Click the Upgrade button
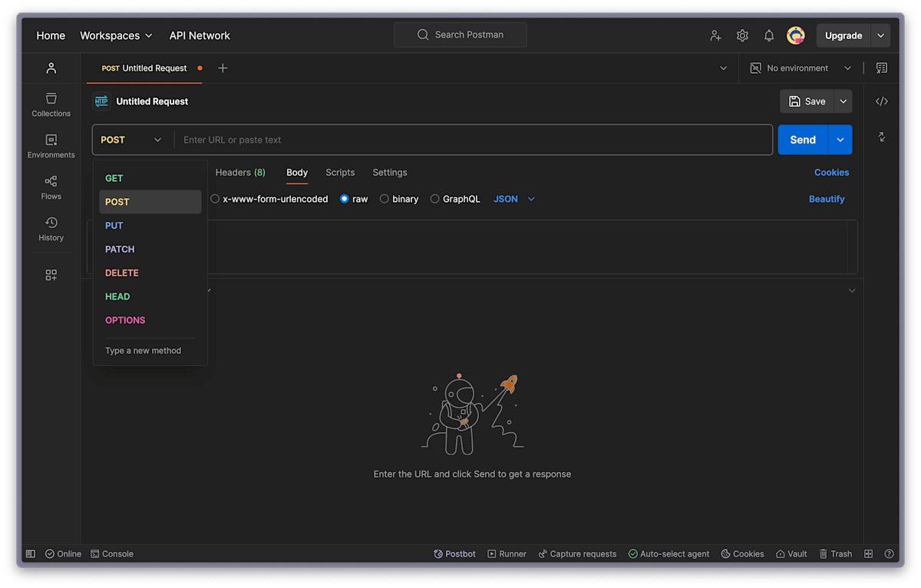Screen dimensions: 921x588 pyautogui.click(x=843, y=35)
